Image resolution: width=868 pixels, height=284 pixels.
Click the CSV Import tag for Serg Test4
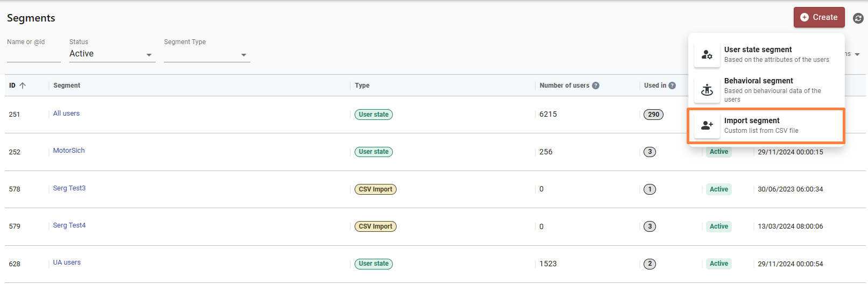point(375,226)
